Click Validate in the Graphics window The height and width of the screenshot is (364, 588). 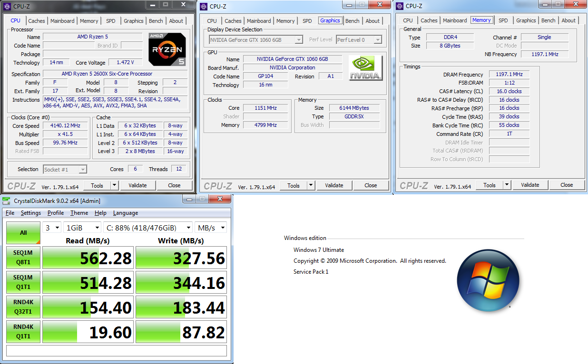click(x=334, y=185)
